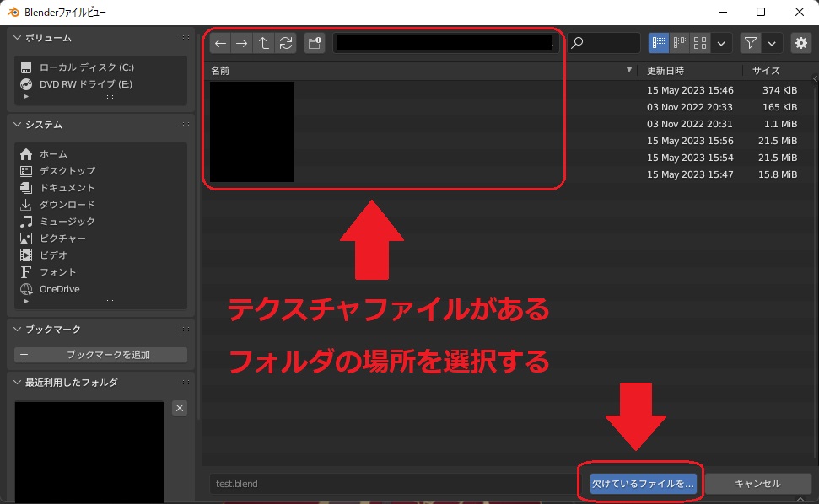Viewport: 819px width, 504px height.
Task: Collapse the ブックマーク panel
Action: coord(17,330)
